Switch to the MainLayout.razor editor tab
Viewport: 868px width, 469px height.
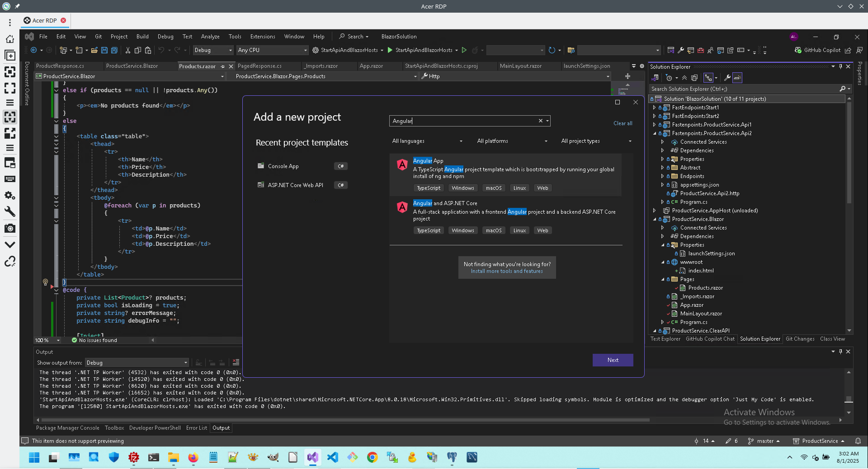pyautogui.click(x=520, y=66)
